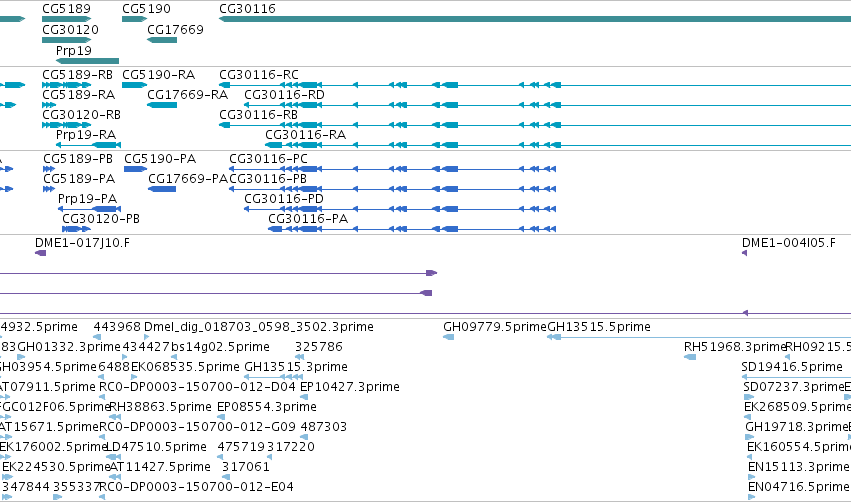Click the DME1-004I05.F clone label

coord(789,243)
